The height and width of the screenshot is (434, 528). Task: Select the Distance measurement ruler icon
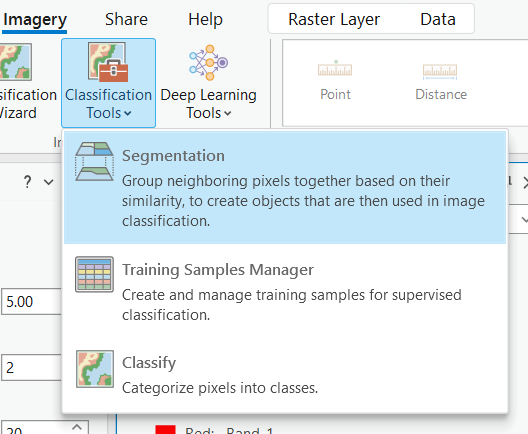[440, 71]
